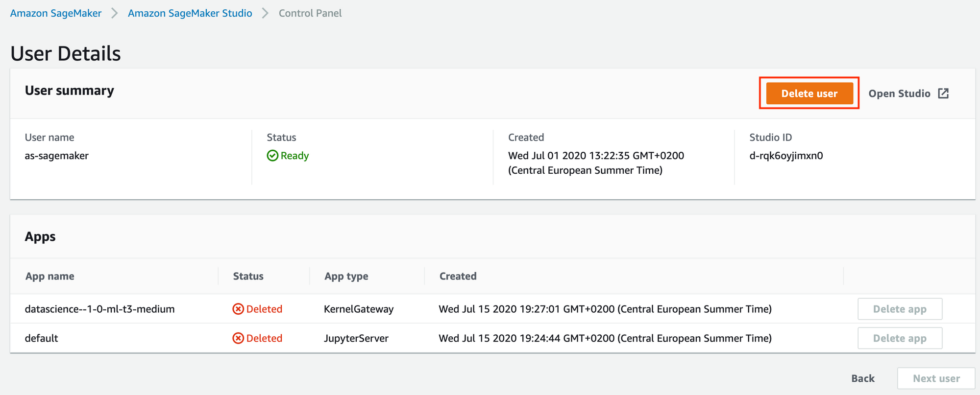Click the Open Studio external link icon
The height and width of the screenshot is (395, 980).
pyautogui.click(x=943, y=93)
